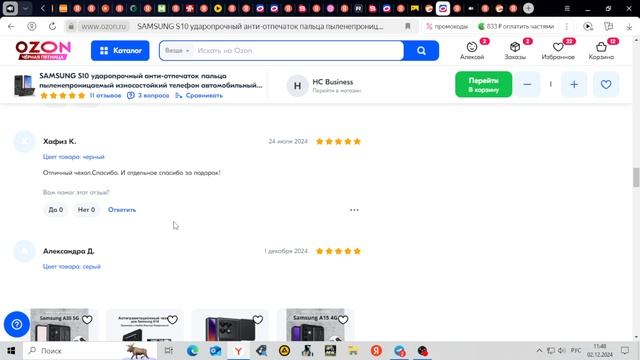
Task: Click the HC Business seller avatar H
Action: [x=297, y=86]
